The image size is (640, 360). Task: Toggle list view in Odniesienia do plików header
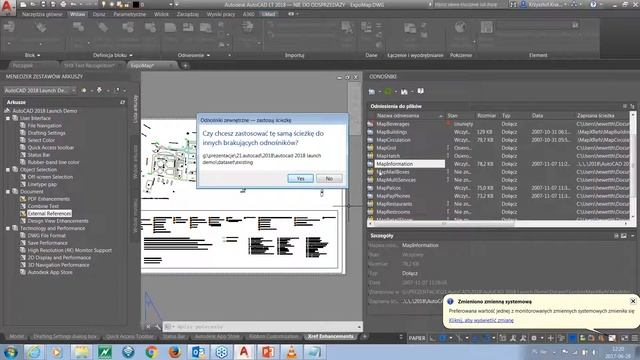(624, 106)
